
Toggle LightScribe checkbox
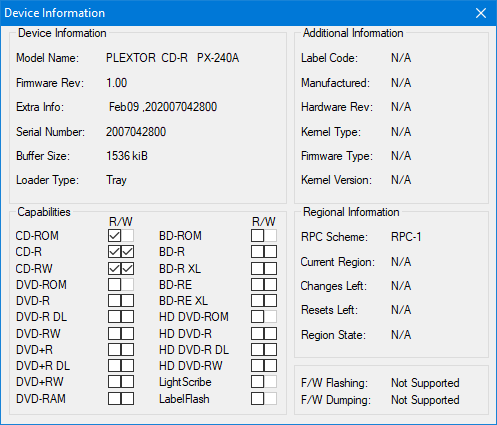[x=257, y=382]
